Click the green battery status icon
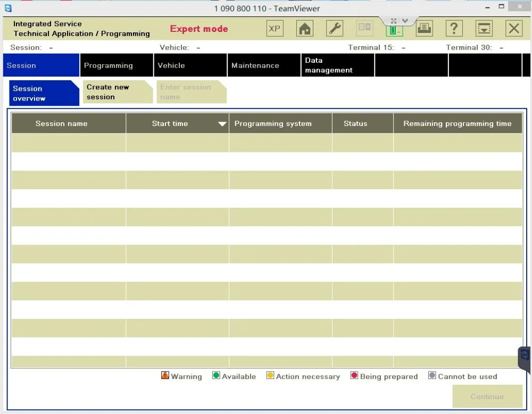 point(394,30)
